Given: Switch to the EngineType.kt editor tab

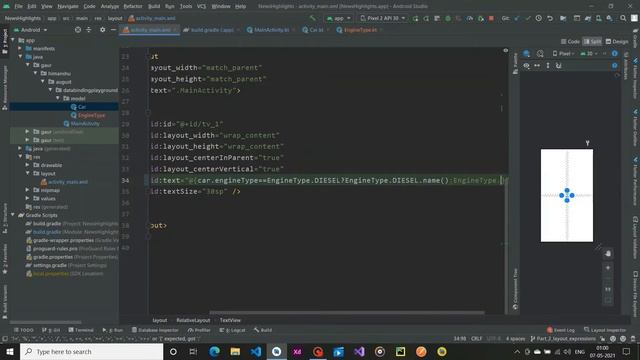Looking at the screenshot, I should pyautogui.click(x=360, y=30).
